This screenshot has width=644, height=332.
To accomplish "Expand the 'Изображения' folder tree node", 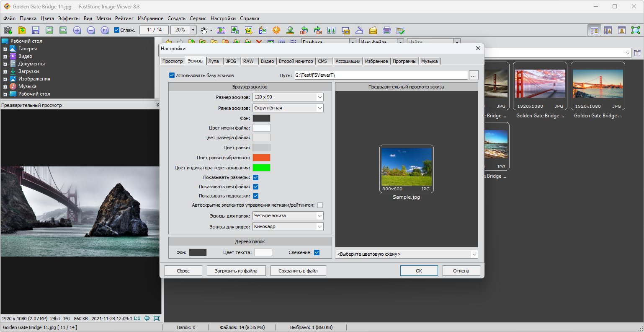I will coord(5,79).
